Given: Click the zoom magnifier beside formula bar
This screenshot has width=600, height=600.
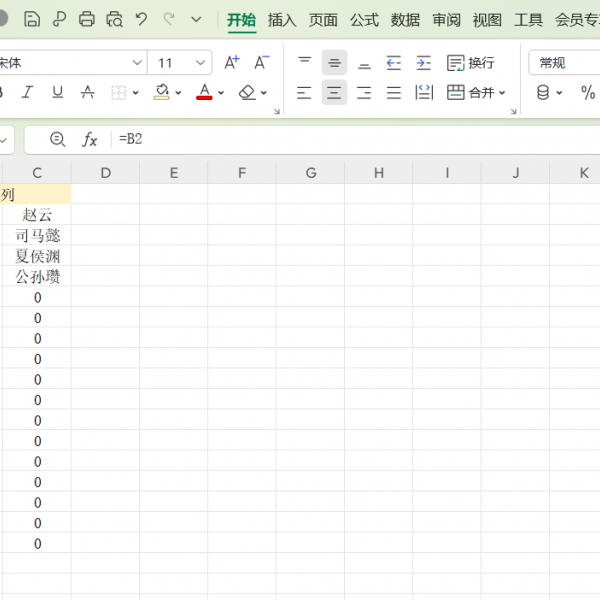Looking at the screenshot, I should (x=57, y=139).
